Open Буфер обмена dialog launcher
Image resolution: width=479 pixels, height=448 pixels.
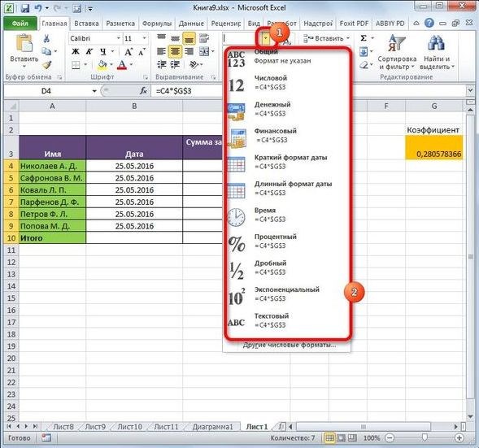tap(60, 77)
